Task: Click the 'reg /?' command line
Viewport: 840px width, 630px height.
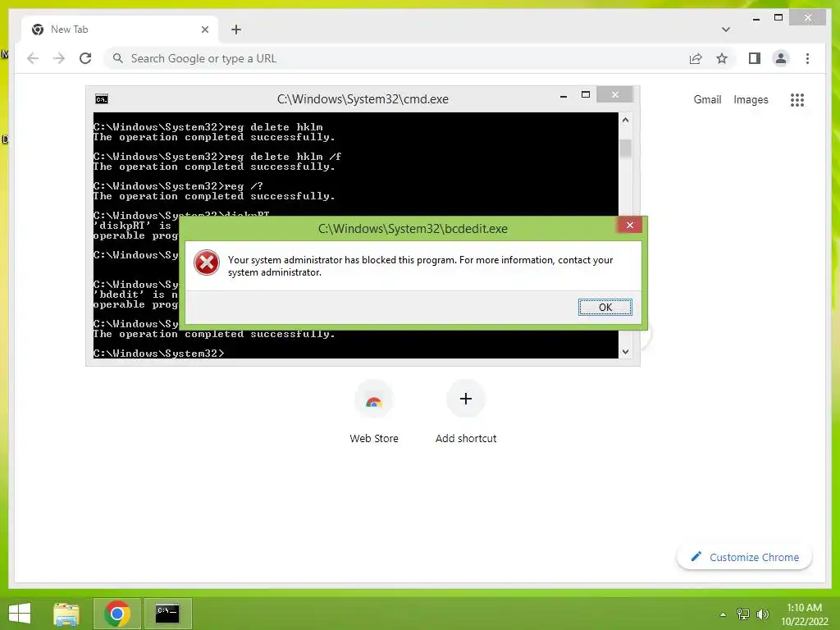Action: tap(178, 186)
